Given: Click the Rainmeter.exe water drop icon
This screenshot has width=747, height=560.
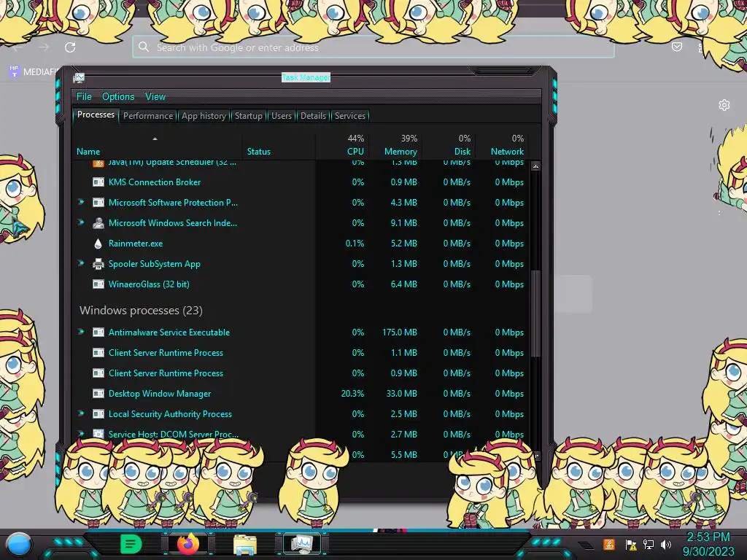Looking at the screenshot, I should [x=98, y=244].
